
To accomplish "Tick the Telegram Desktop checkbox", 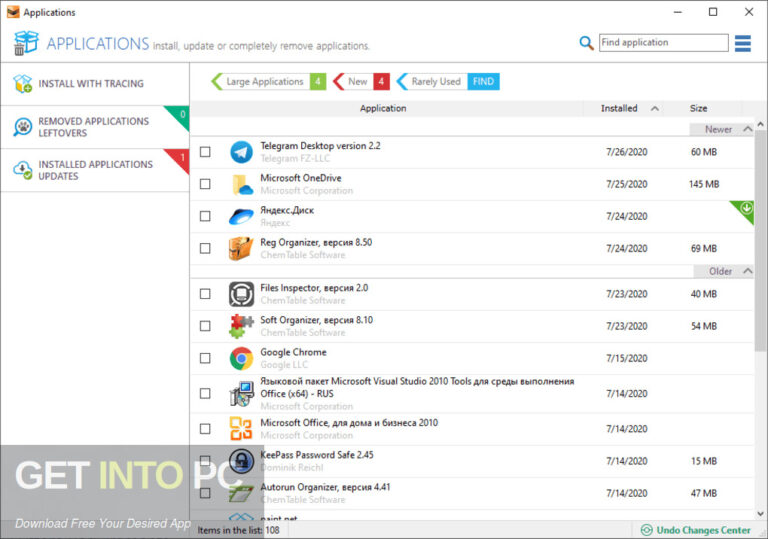I will click(x=205, y=152).
